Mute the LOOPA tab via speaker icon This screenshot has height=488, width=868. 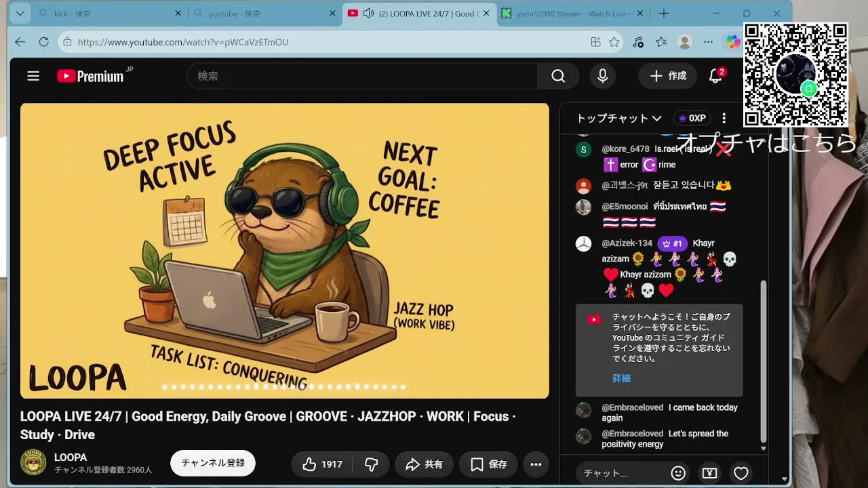pos(368,14)
